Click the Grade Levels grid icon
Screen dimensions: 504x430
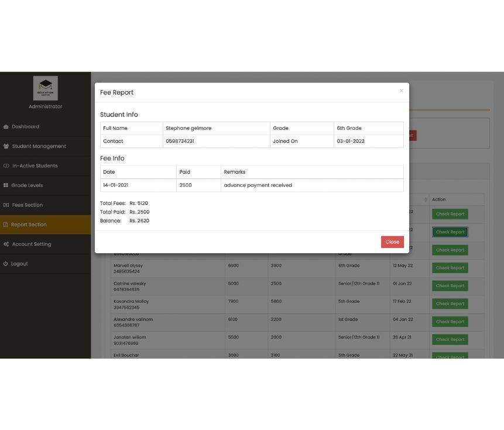coord(6,185)
